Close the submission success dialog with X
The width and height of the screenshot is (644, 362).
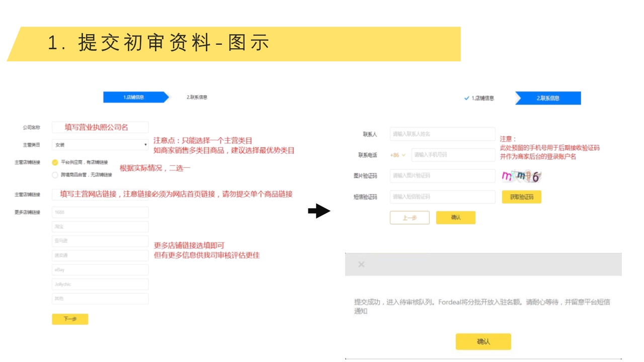pyautogui.click(x=361, y=264)
